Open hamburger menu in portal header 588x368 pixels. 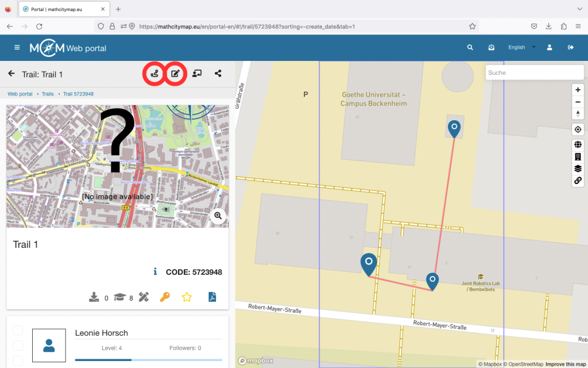(17, 48)
